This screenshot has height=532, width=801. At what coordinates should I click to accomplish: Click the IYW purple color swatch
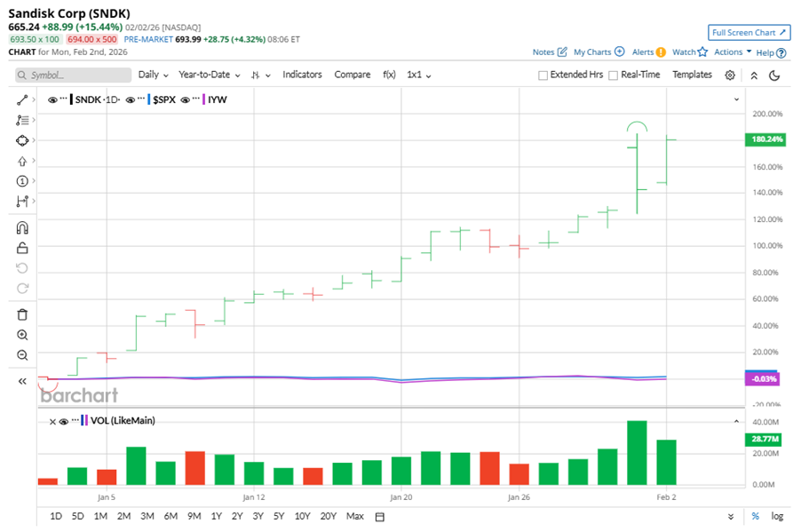(203, 99)
